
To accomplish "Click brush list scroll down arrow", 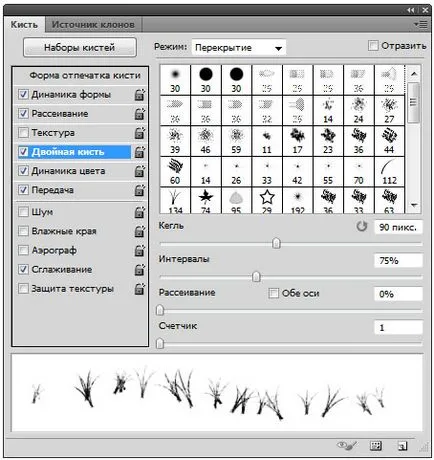I will pos(414,205).
